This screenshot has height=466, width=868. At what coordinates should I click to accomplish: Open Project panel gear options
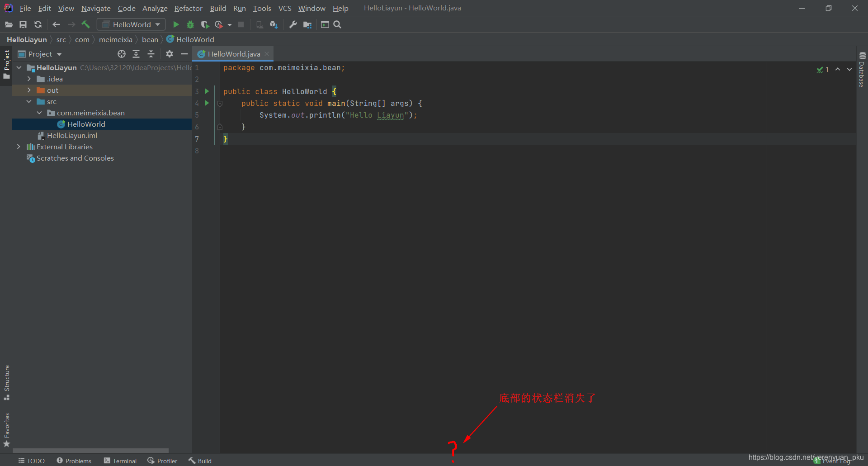pyautogui.click(x=170, y=54)
